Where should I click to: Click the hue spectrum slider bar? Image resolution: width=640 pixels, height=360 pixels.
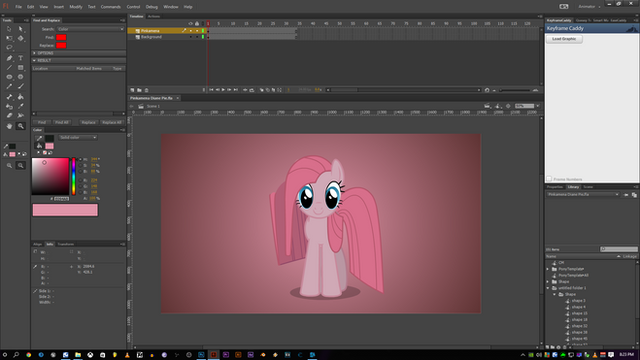click(73, 176)
